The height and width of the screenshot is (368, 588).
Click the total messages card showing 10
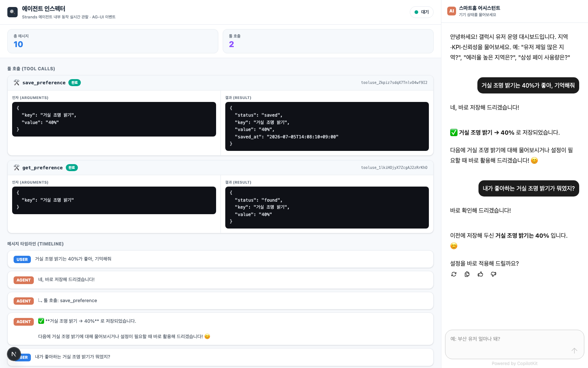(113, 41)
